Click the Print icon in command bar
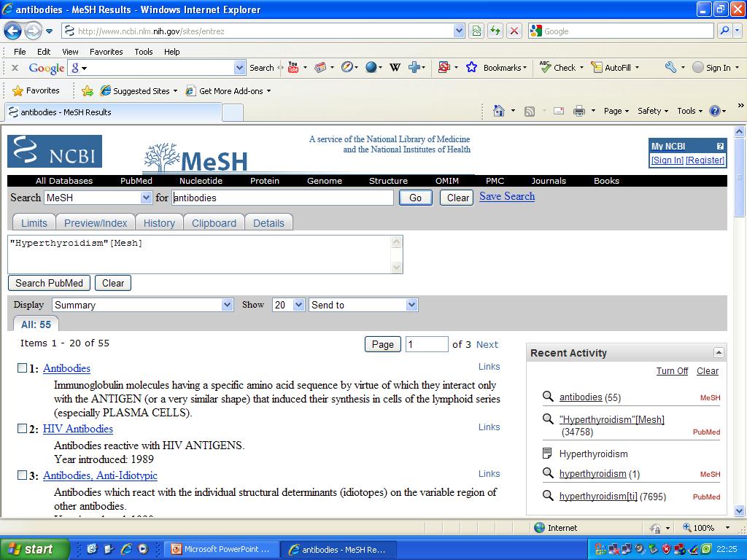The width and height of the screenshot is (747, 560). 578,111
